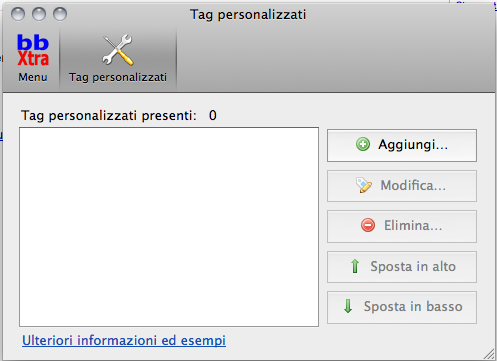Click the window resize grip corner
Screen dimensions: 497x361
[x=489, y=354]
